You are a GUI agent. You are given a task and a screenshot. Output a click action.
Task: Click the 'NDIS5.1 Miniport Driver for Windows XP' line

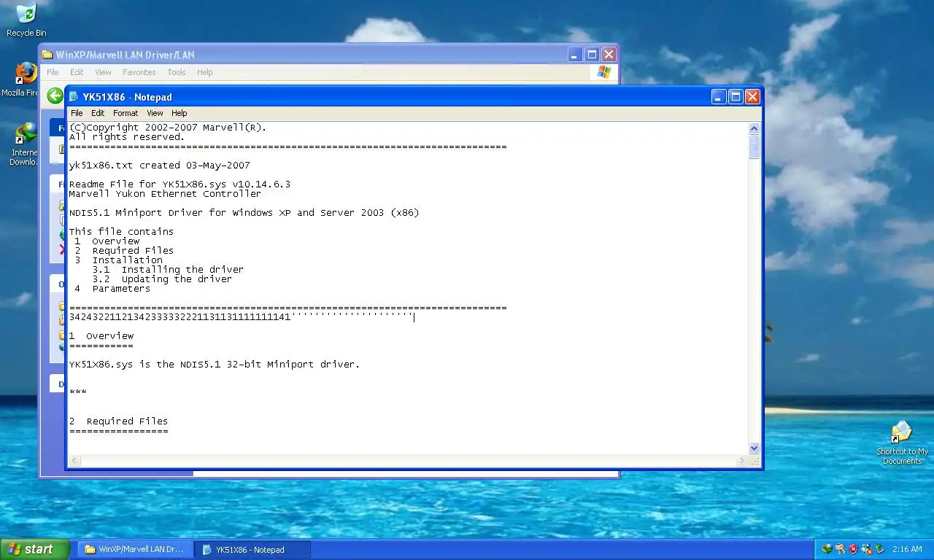(x=244, y=213)
